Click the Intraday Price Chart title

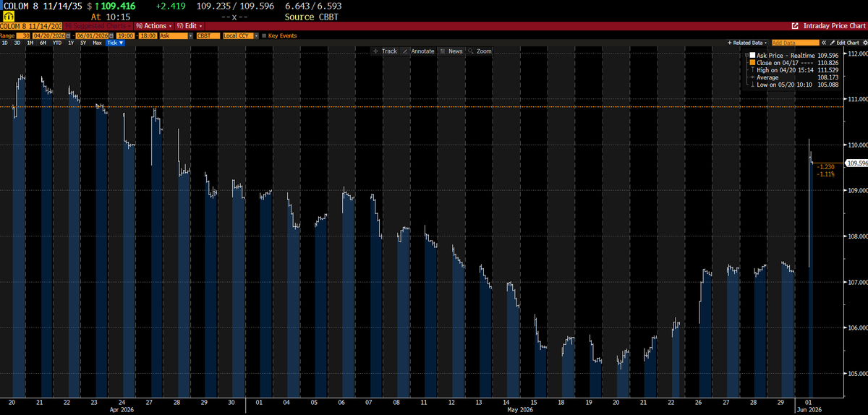coord(835,25)
